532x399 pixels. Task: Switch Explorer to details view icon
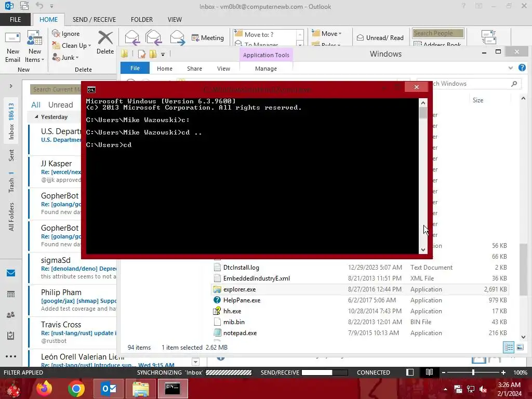(509, 347)
